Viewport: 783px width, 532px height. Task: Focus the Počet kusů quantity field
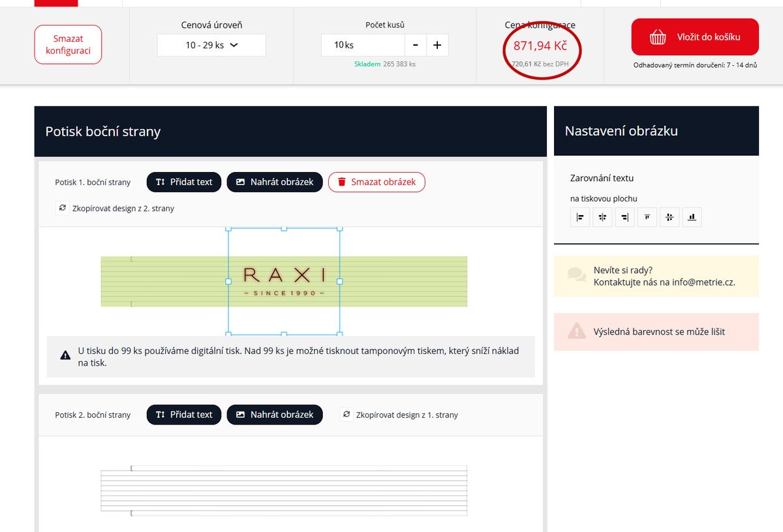tap(363, 45)
